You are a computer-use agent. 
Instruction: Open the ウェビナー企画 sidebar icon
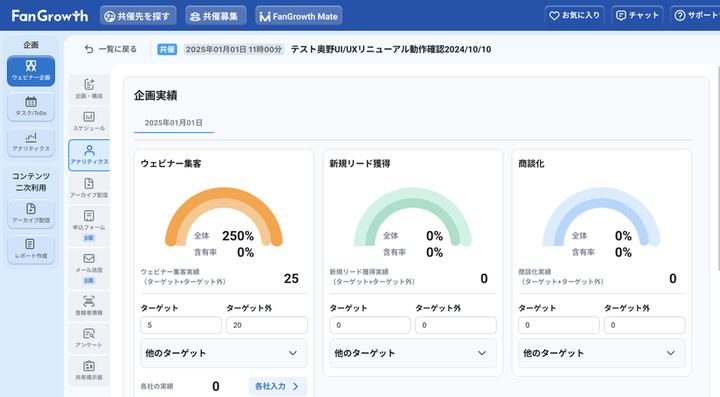coord(31,71)
